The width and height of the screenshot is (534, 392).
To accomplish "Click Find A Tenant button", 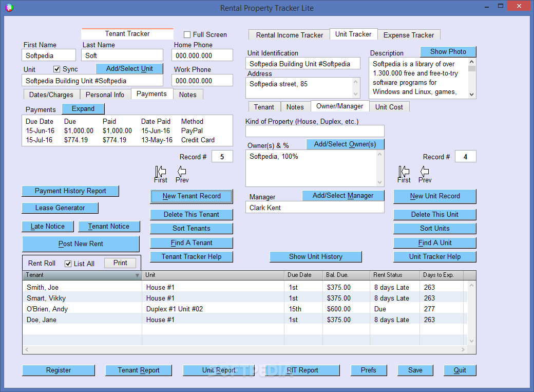I will [192, 243].
